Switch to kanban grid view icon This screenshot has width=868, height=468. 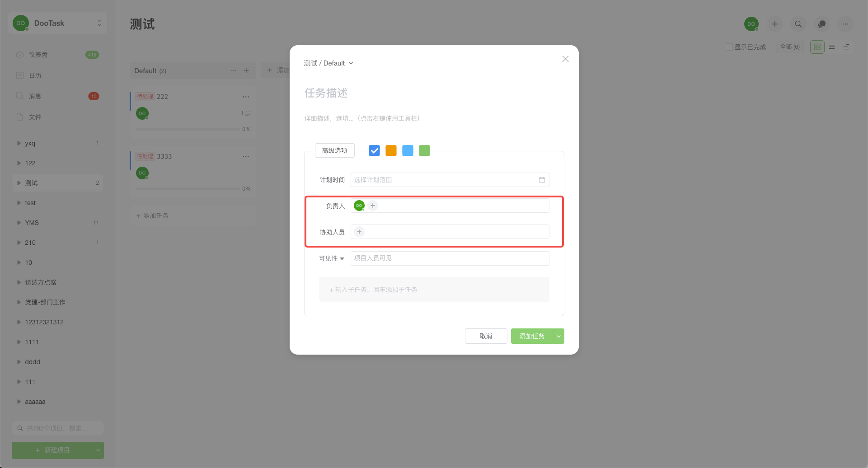[x=817, y=47]
